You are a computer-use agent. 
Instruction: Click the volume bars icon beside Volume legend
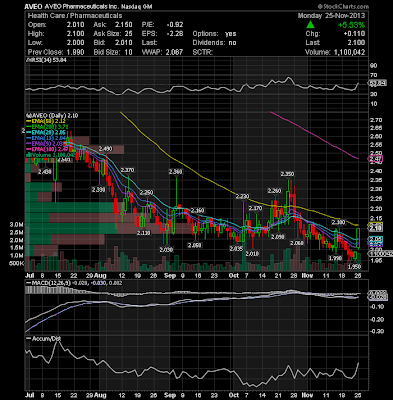coord(29,155)
